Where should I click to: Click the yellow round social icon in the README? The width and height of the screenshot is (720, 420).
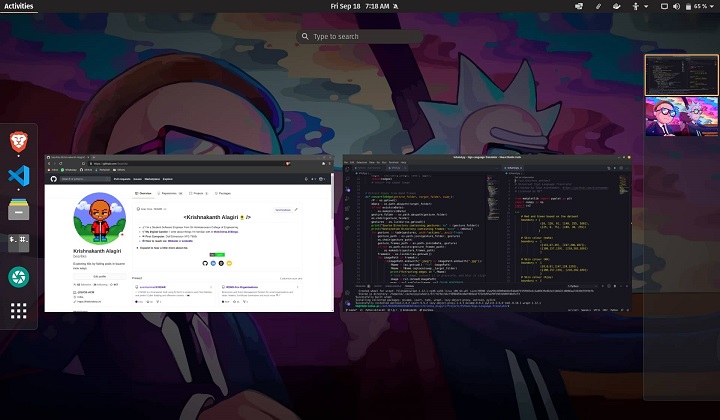click(x=229, y=263)
